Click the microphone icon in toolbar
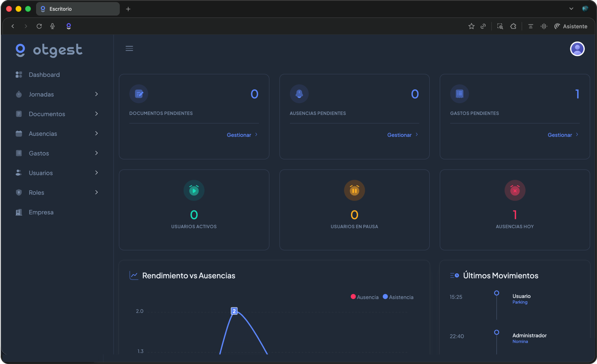Screen dimensions: 597x364 [x=52, y=26]
